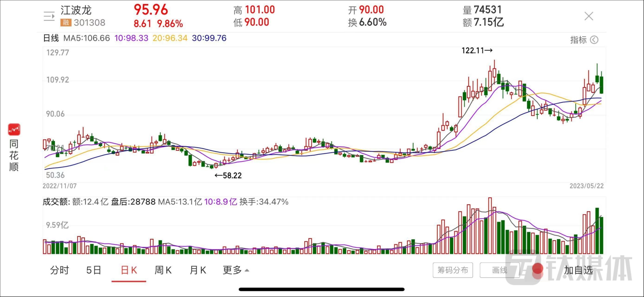Image resolution: width=644 pixels, height=297 pixels.
Task: Tap the 融 margin trading badge
Action: [x=66, y=23]
